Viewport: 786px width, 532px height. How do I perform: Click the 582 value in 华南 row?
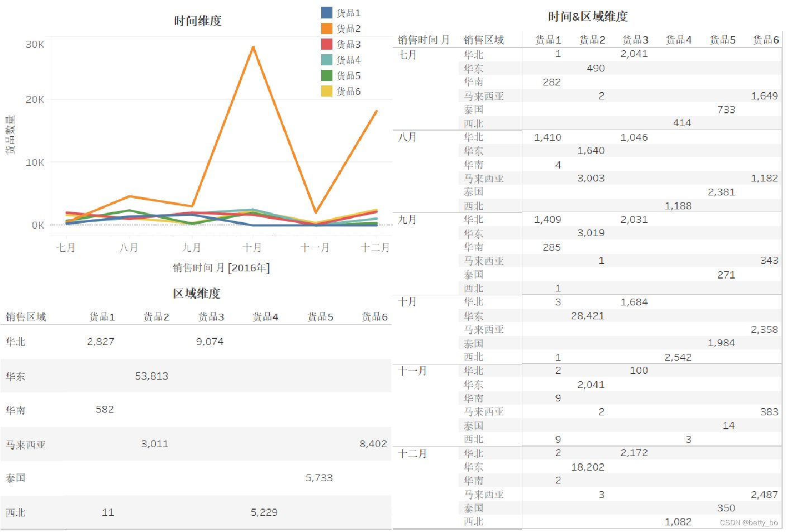coord(104,409)
